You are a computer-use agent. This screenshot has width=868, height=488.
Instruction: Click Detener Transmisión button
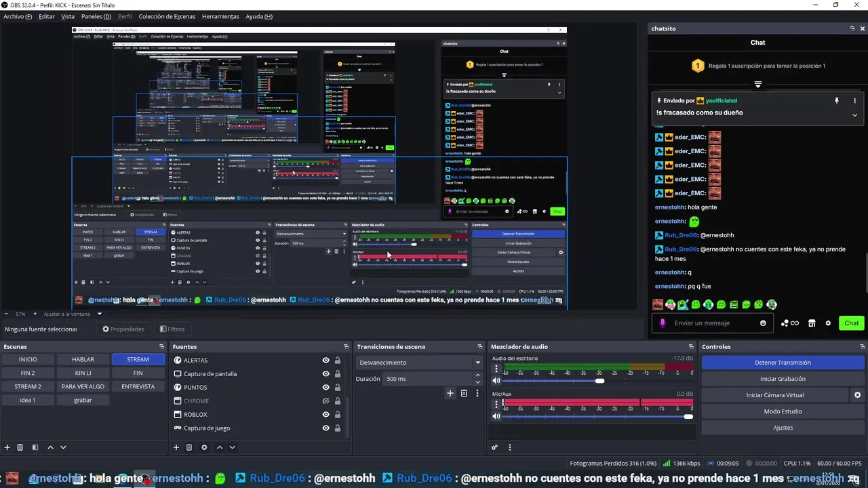coord(783,363)
